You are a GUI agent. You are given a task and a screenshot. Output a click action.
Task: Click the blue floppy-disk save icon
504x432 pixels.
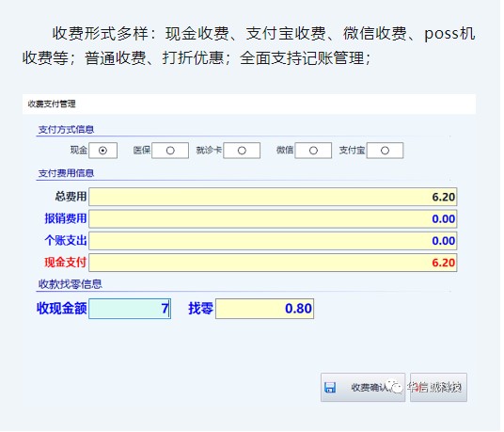(330, 388)
